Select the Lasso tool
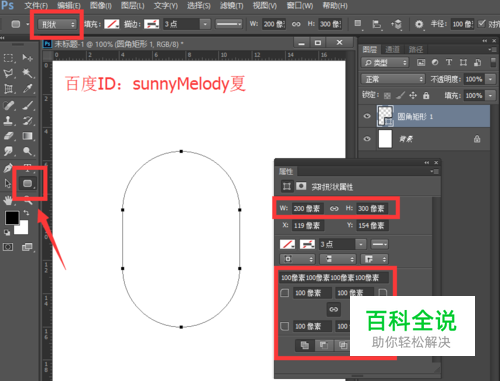This screenshot has width=500, height=381. pos(8,73)
